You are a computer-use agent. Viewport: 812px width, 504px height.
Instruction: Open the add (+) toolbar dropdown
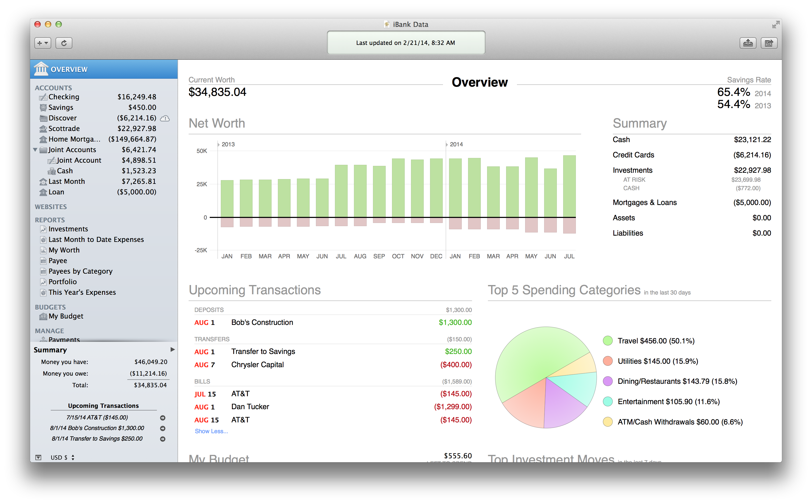click(43, 43)
